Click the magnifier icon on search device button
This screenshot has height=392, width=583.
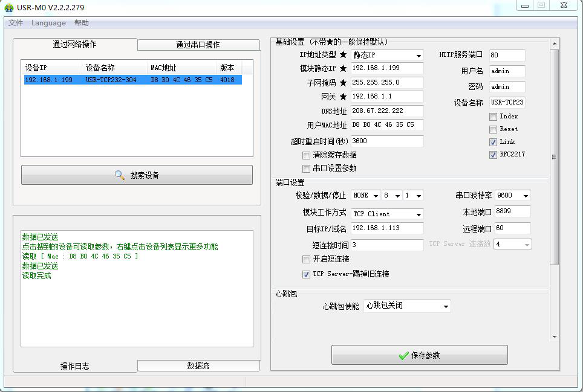click(120, 175)
